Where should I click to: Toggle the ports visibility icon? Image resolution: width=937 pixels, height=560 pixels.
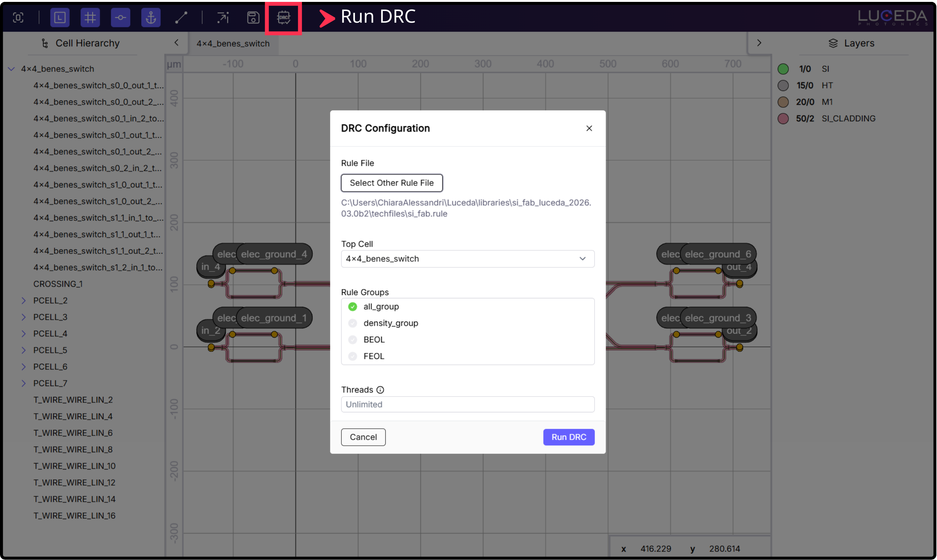coord(120,17)
